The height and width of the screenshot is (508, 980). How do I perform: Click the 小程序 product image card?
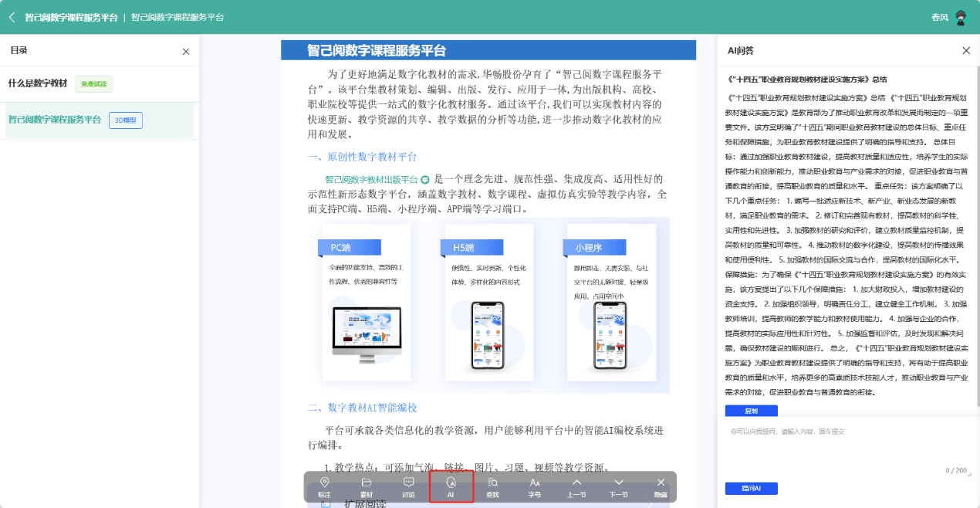pyautogui.click(x=611, y=303)
